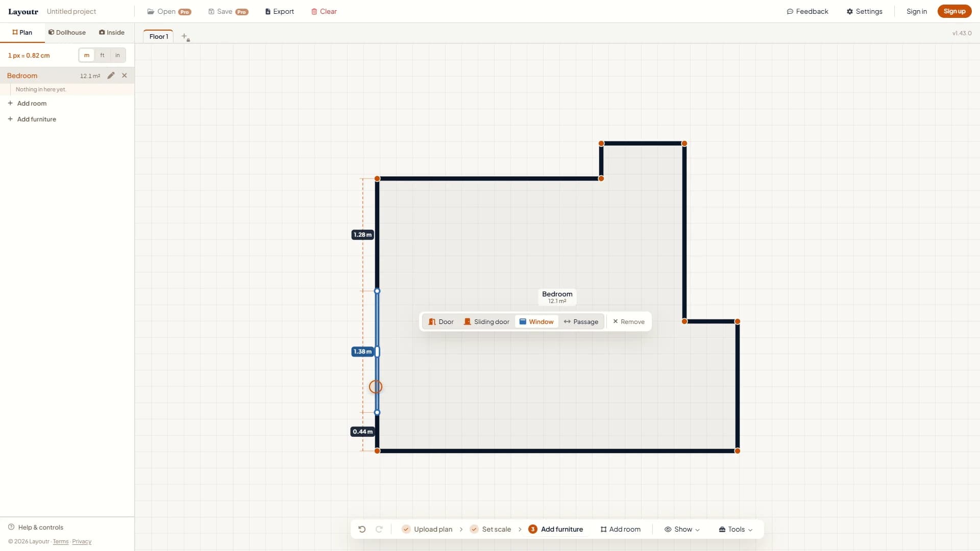The image size is (980, 551).
Task: Open Help & controls
Action: point(36,527)
